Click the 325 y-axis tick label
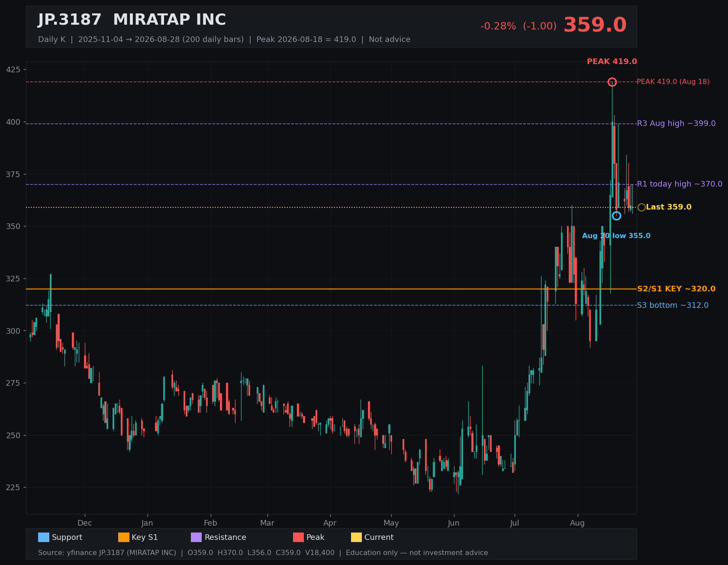Viewport: 728px width, 565px height. click(13, 278)
